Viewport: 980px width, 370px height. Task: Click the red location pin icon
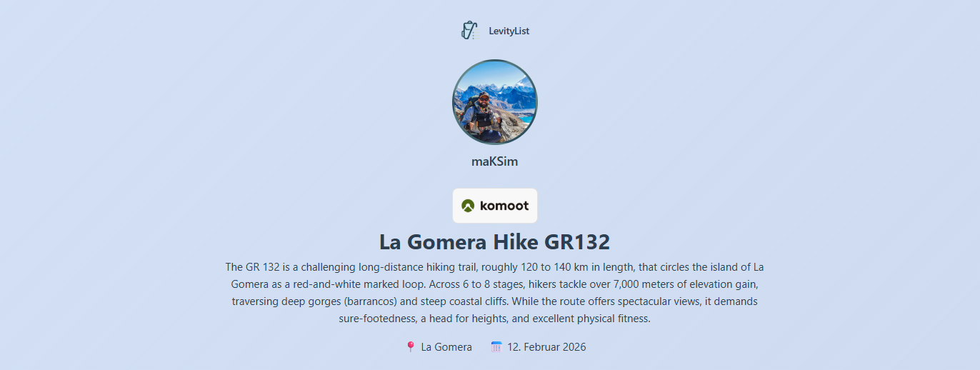click(x=410, y=346)
